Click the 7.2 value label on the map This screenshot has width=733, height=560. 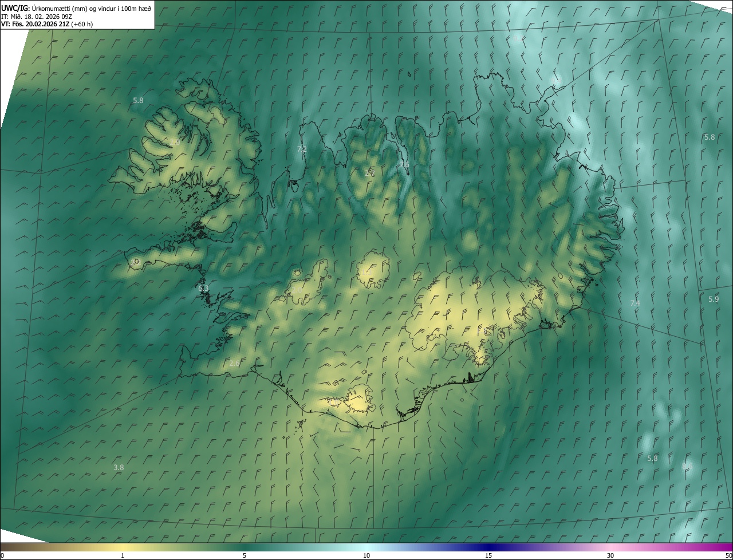pos(302,149)
